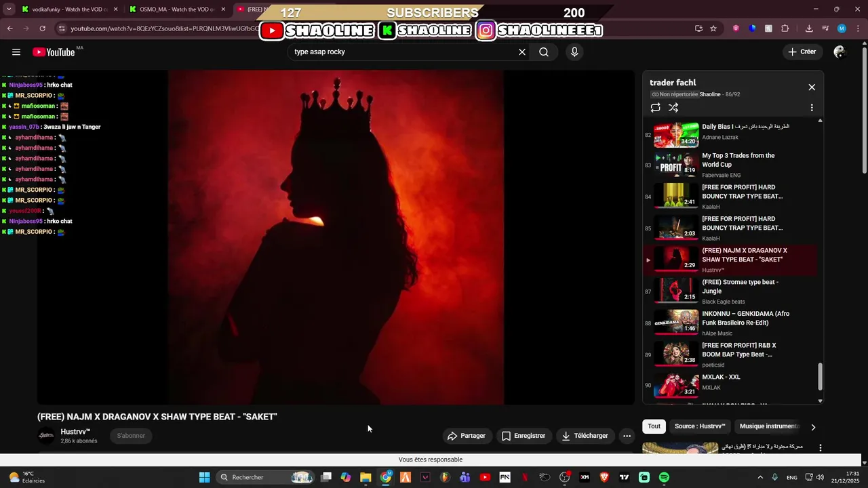The image size is (868, 488).
Task: Toggle playlist loop mode
Action: (x=655, y=108)
